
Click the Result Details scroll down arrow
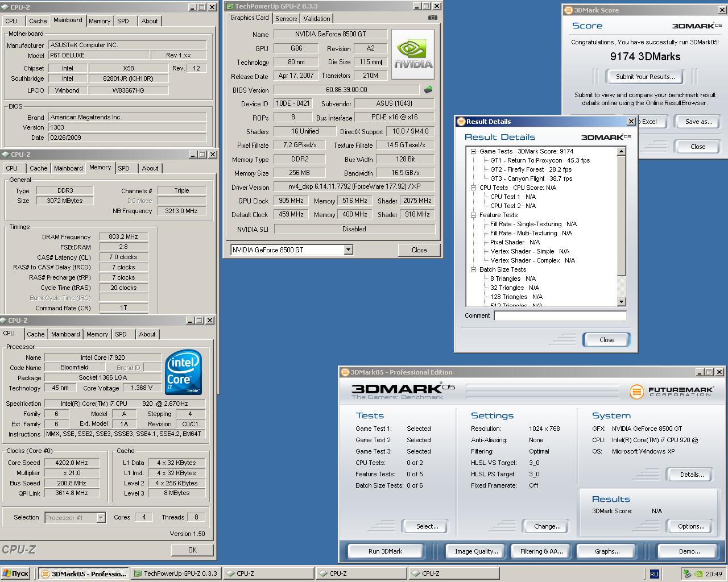click(x=622, y=302)
